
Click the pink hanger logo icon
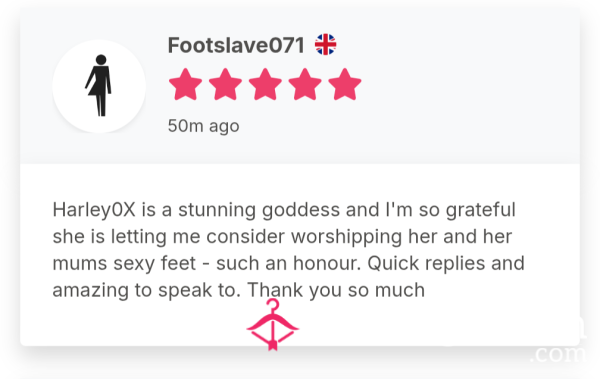(x=272, y=325)
